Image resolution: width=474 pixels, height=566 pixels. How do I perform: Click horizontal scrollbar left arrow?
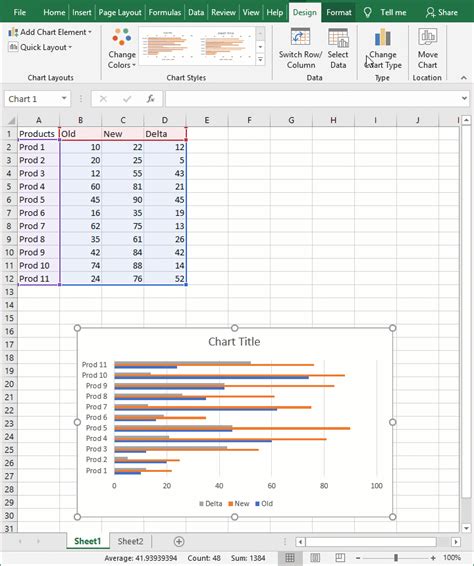point(300,542)
